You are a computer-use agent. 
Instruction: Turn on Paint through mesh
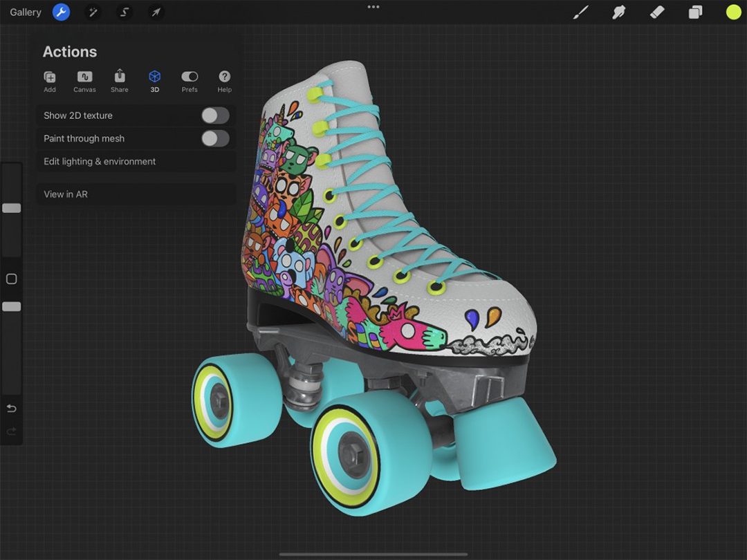[215, 138]
